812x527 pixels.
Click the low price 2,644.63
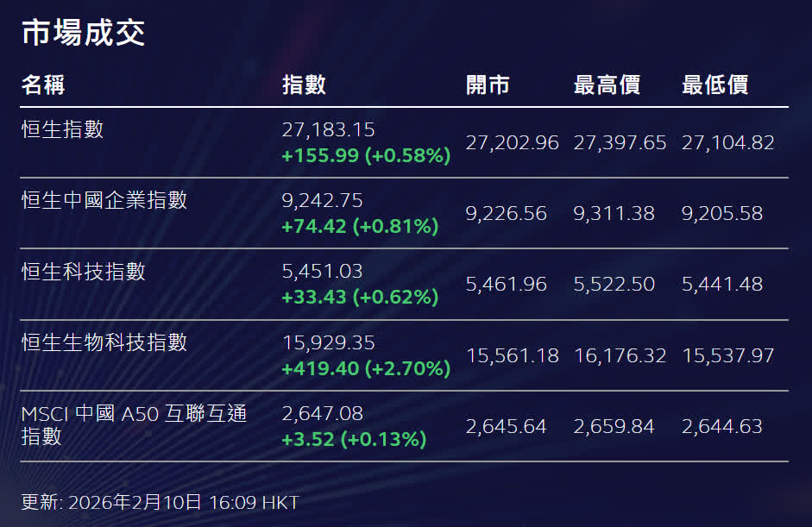point(721,426)
